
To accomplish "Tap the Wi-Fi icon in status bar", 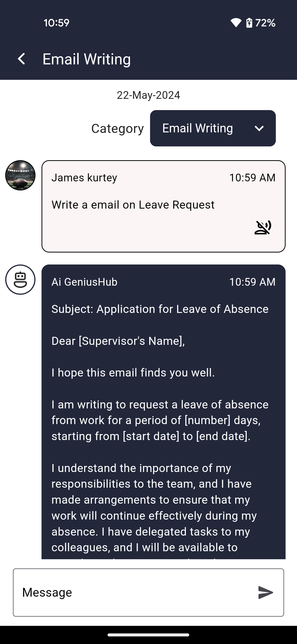I will (x=236, y=23).
